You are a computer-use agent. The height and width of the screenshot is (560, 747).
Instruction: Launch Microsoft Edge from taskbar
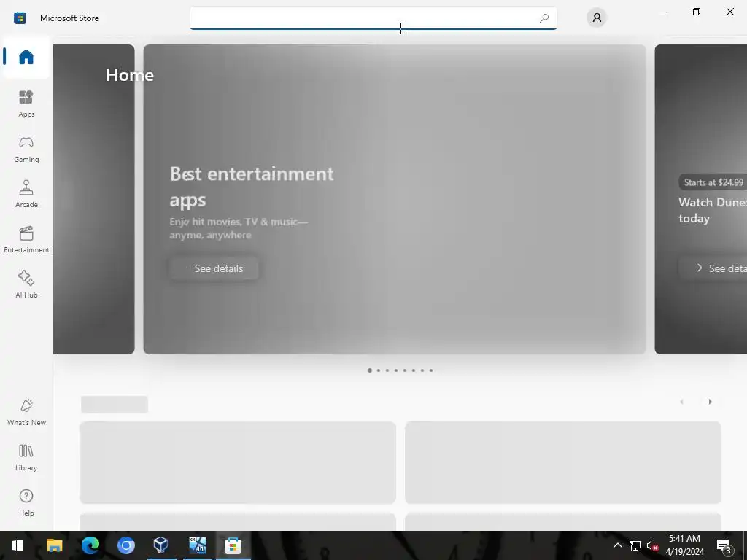90,545
